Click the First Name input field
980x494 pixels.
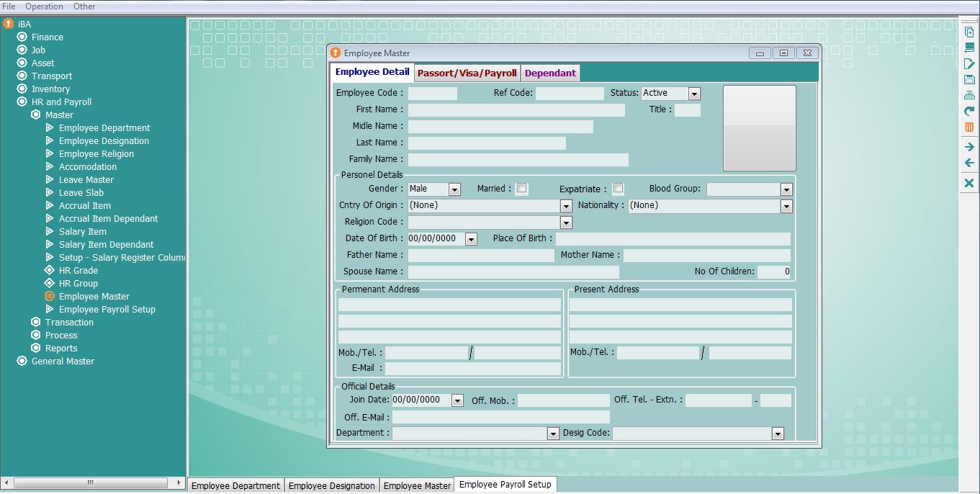click(516, 110)
